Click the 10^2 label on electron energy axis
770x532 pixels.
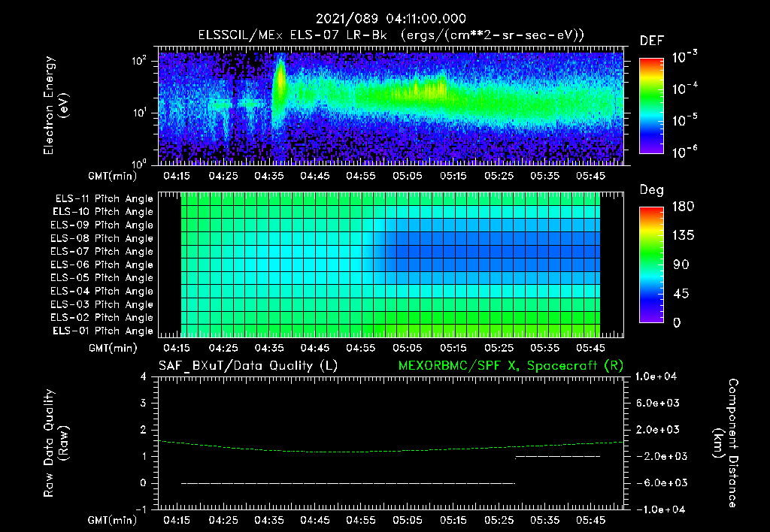139,61
